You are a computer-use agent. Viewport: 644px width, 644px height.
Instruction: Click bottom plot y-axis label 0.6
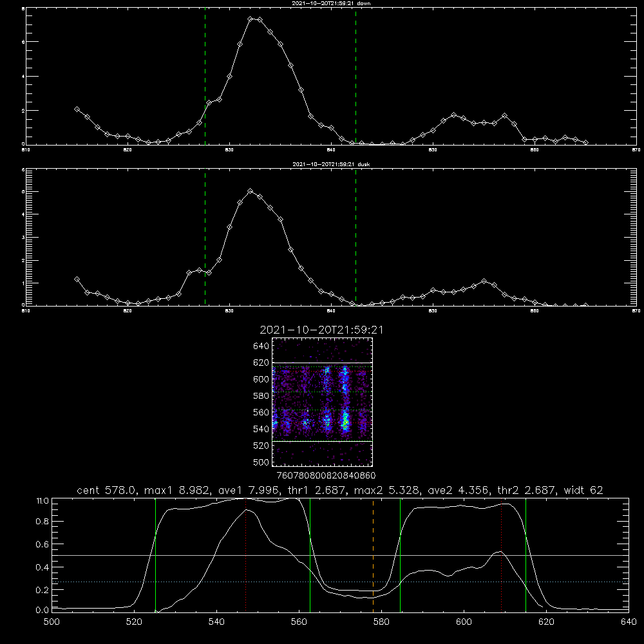[43, 544]
